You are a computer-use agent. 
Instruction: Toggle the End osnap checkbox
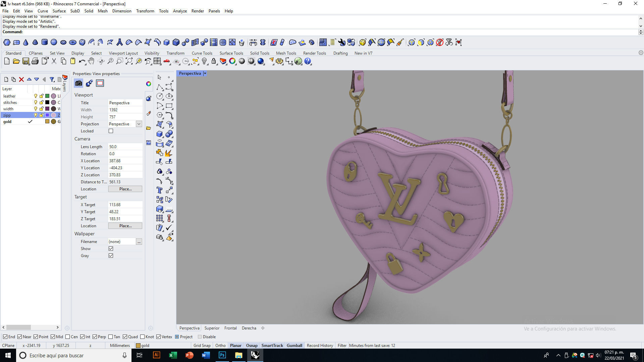coord(5,337)
